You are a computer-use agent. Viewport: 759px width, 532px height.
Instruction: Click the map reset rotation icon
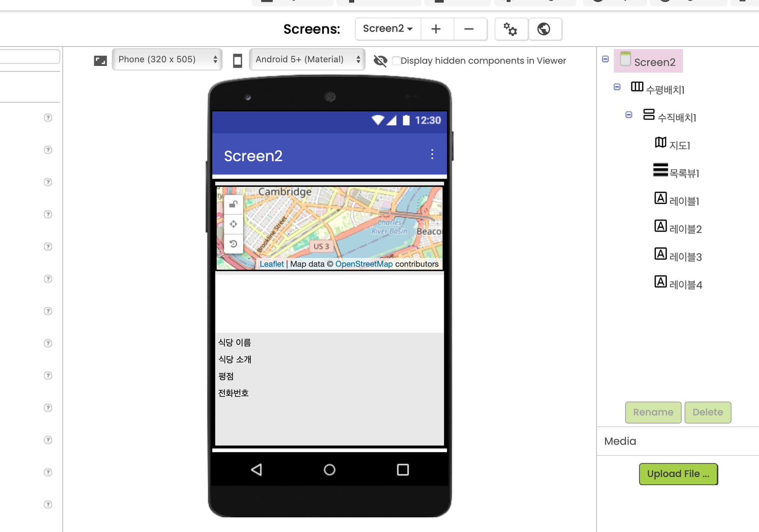233,244
